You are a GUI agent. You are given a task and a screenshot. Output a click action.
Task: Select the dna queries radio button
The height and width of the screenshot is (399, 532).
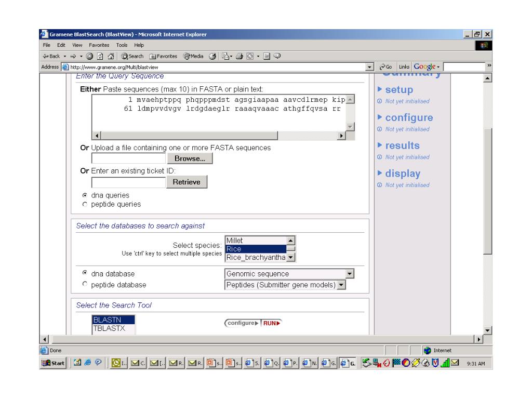pyautogui.click(x=85, y=195)
